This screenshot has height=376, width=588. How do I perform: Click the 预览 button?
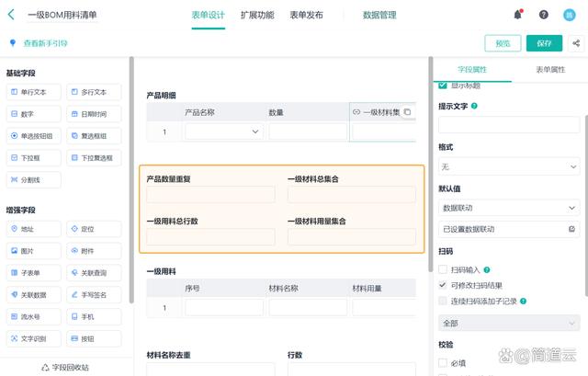point(503,43)
